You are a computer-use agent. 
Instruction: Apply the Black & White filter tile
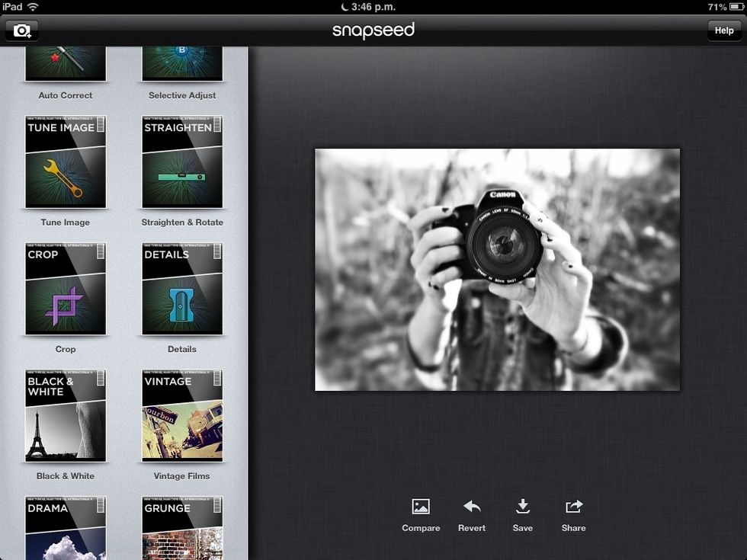(x=66, y=416)
